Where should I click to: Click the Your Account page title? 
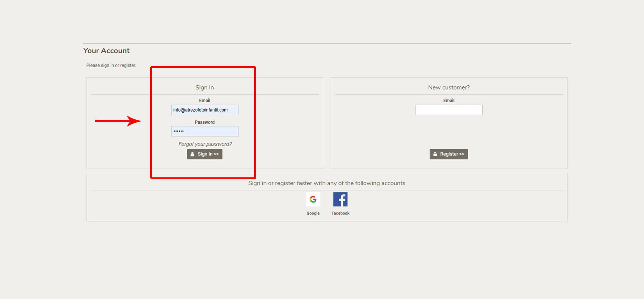click(x=106, y=51)
